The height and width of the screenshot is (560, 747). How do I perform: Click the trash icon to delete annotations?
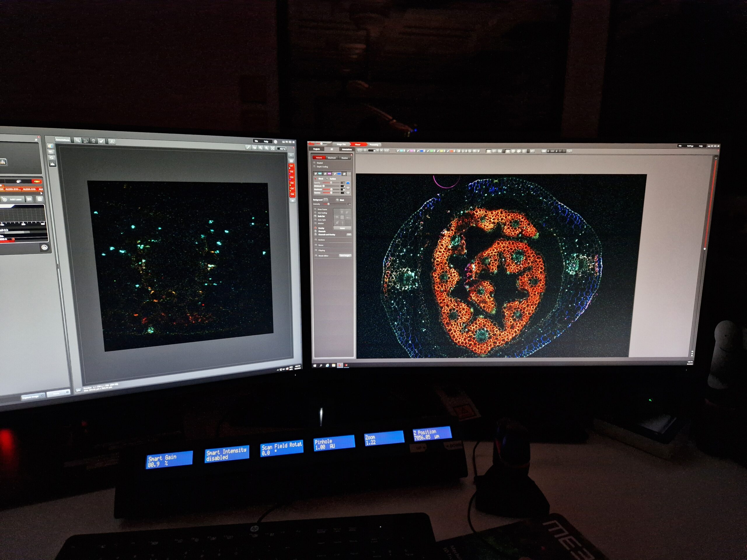[93, 141]
